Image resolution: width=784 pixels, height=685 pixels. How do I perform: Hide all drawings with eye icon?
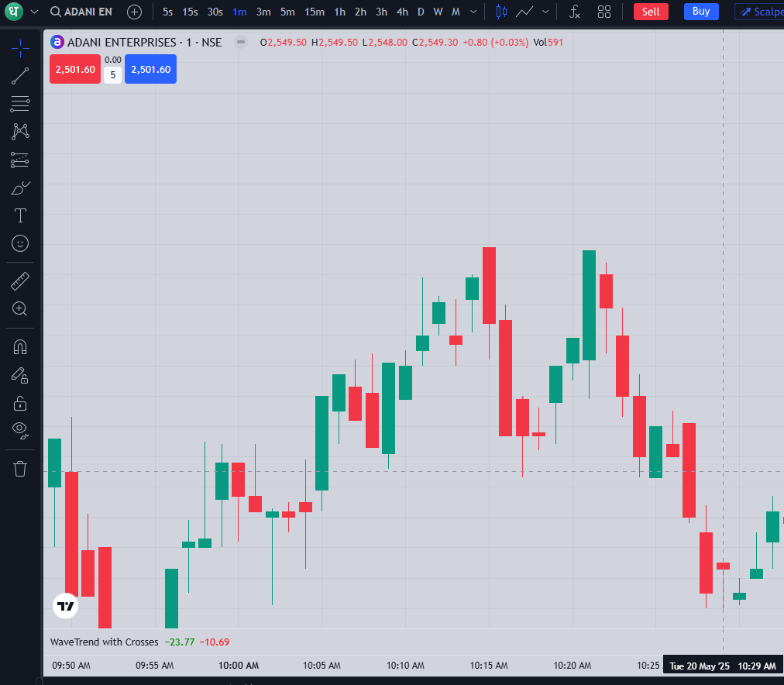point(20,430)
